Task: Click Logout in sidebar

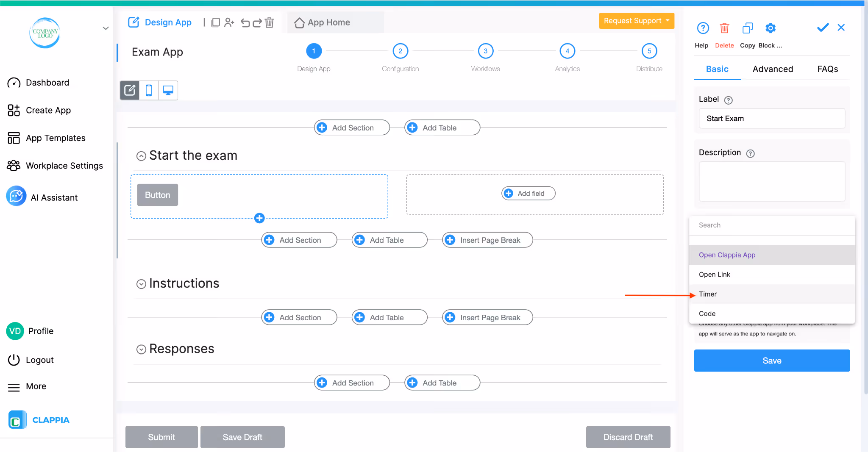Action: click(x=31, y=360)
